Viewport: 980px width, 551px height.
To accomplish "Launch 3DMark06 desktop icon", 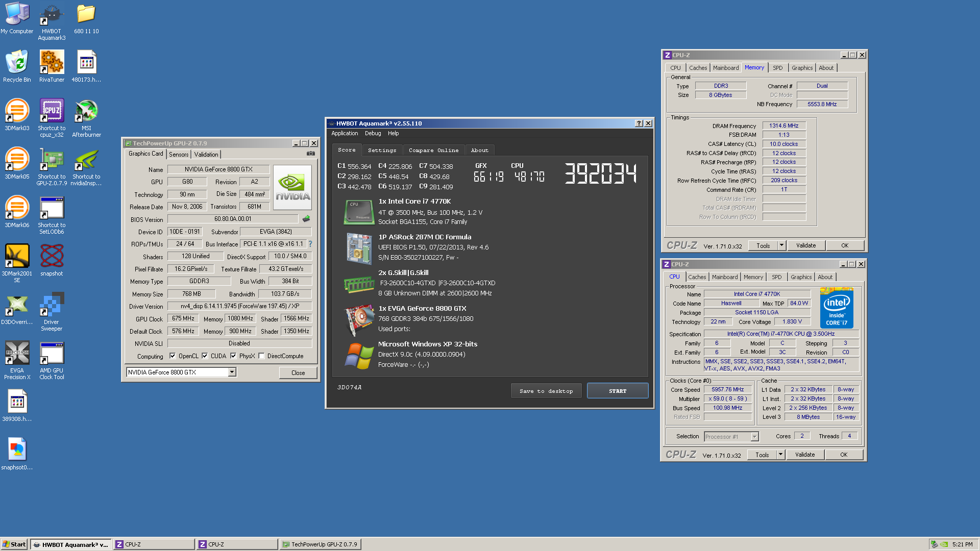I will [x=17, y=212].
